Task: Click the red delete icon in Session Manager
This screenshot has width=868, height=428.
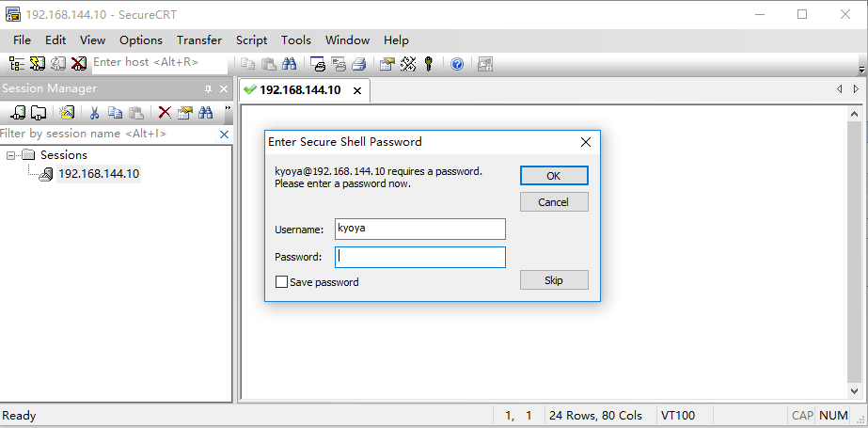Action: (x=165, y=113)
